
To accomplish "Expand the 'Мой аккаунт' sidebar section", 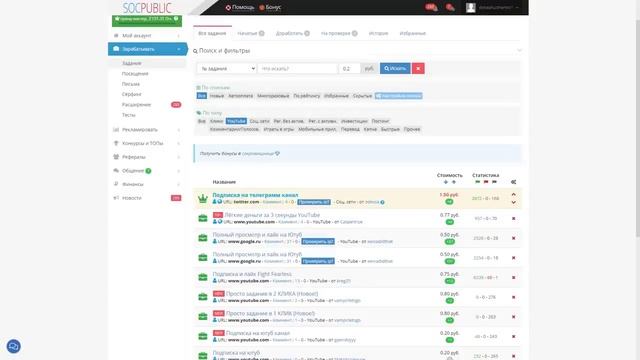I will 147,36.
